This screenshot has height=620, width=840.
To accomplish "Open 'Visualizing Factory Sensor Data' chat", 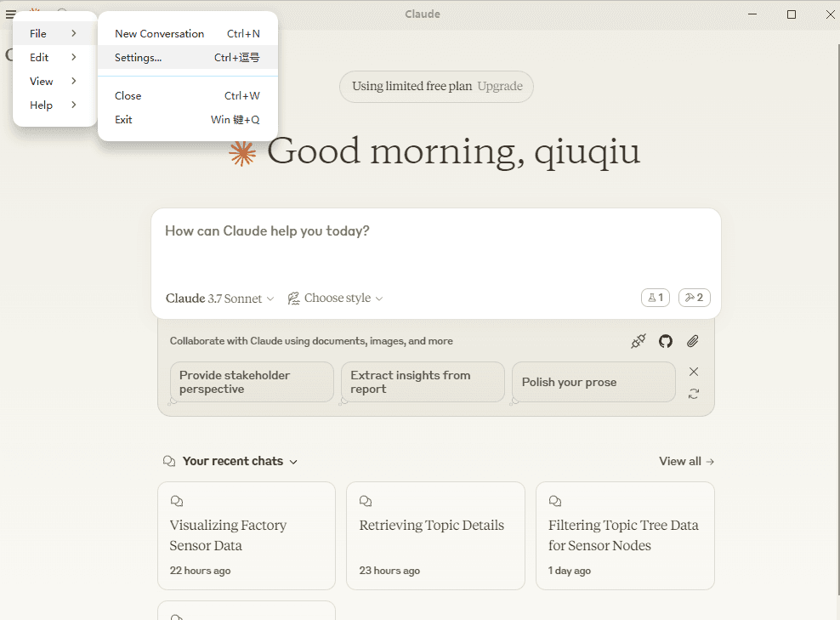I will (x=247, y=536).
